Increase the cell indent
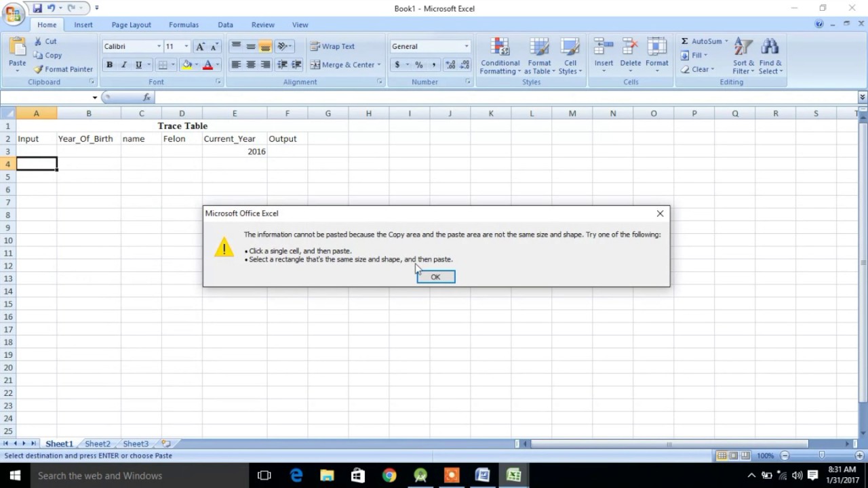The height and width of the screenshot is (488, 868). (296, 64)
